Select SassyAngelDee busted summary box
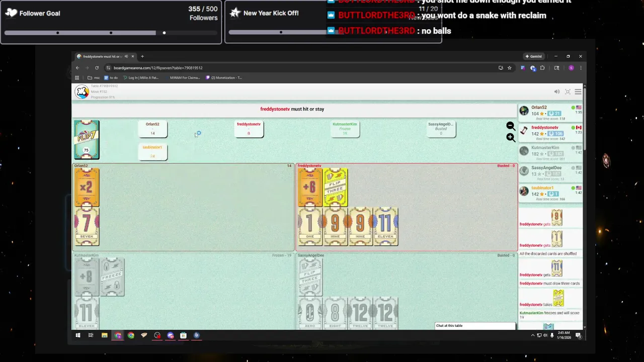The height and width of the screenshot is (362, 644). pos(441,129)
